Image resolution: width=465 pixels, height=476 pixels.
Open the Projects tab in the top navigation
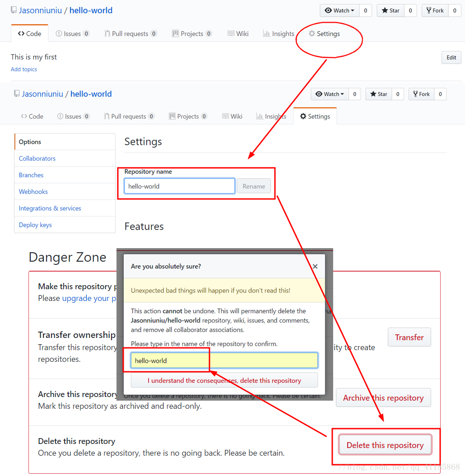tap(192, 34)
